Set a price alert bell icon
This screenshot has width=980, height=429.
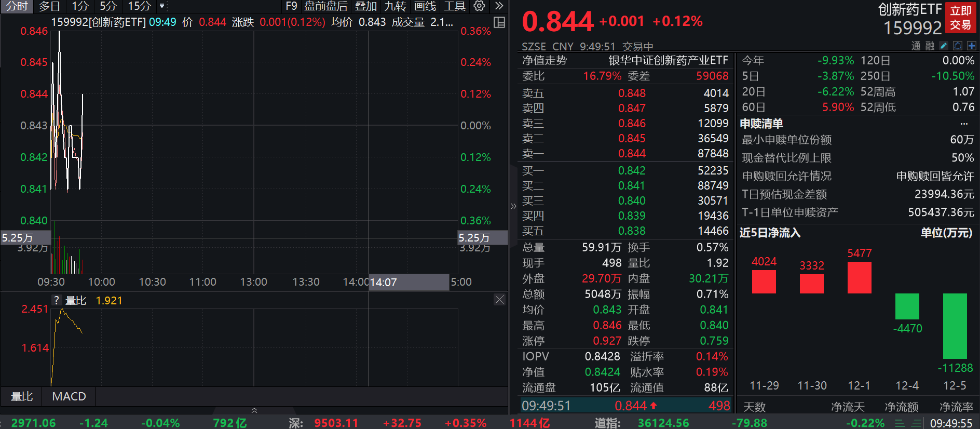[x=958, y=46]
